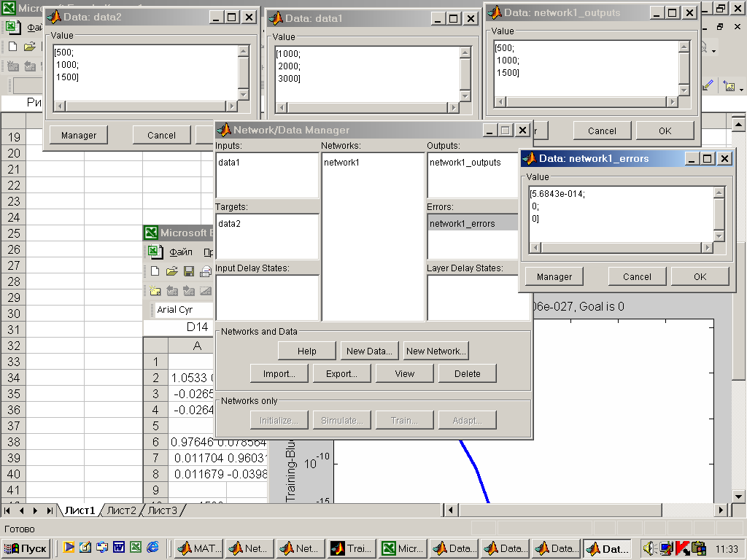Click the Import... button

click(279, 374)
